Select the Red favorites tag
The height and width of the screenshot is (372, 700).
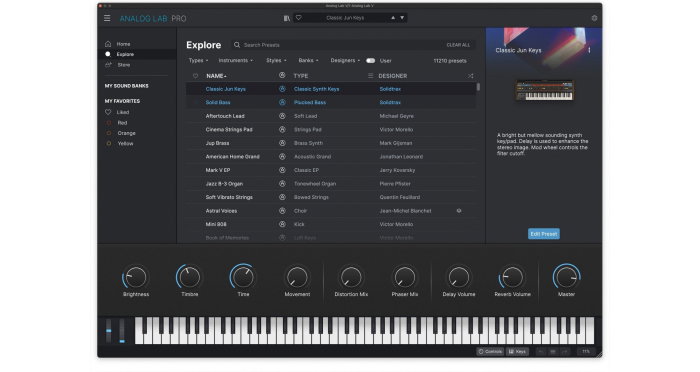[122, 123]
